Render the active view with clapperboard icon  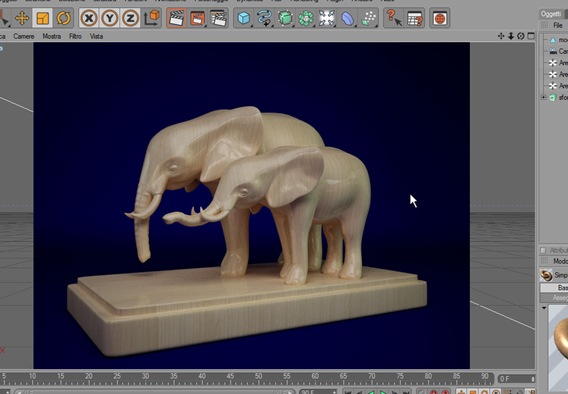pos(176,18)
